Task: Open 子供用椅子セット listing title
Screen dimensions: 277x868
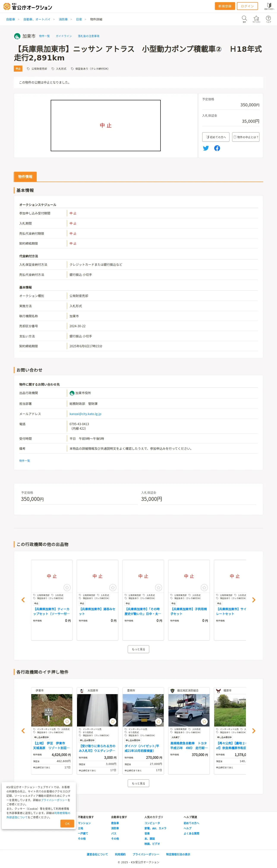Action: (188, 611)
